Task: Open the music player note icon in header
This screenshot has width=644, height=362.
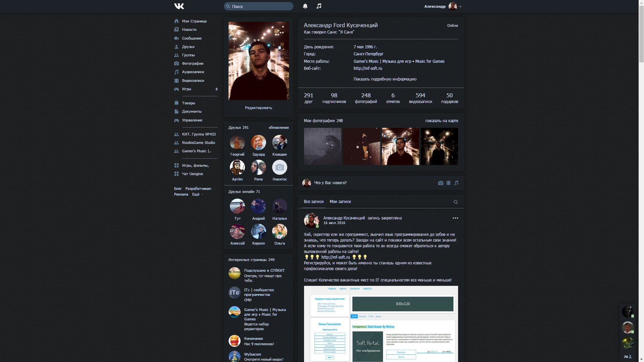Action: click(x=319, y=6)
